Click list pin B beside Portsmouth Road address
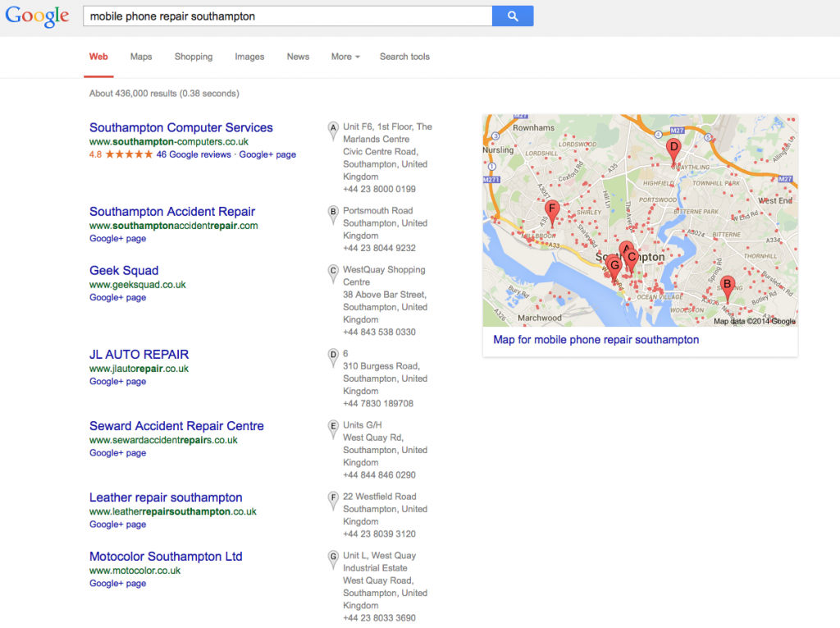The width and height of the screenshot is (840, 628). tap(333, 215)
